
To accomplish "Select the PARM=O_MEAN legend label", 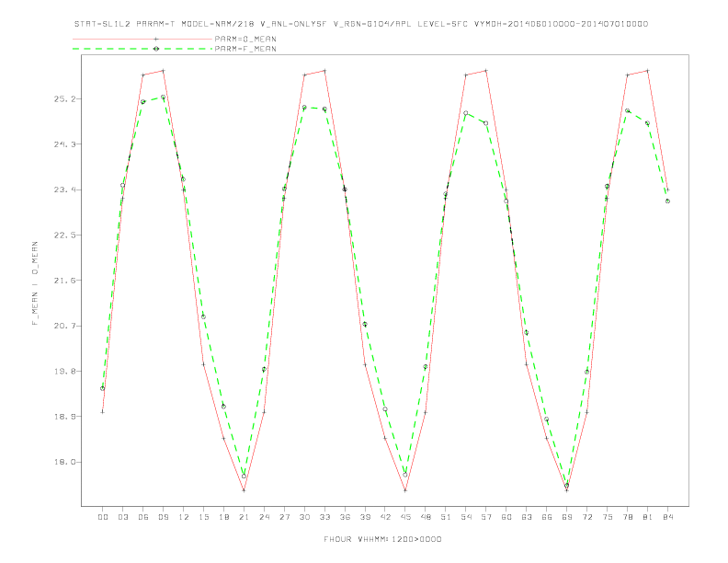I will tap(245, 39).
